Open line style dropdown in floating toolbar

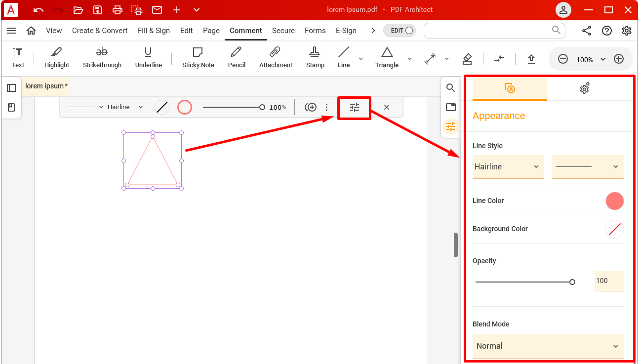point(85,107)
